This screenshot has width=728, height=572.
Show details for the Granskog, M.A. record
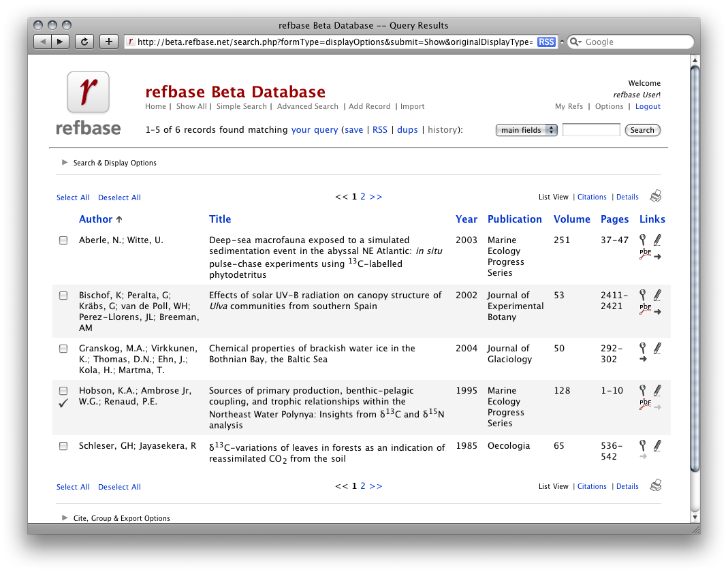[643, 348]
